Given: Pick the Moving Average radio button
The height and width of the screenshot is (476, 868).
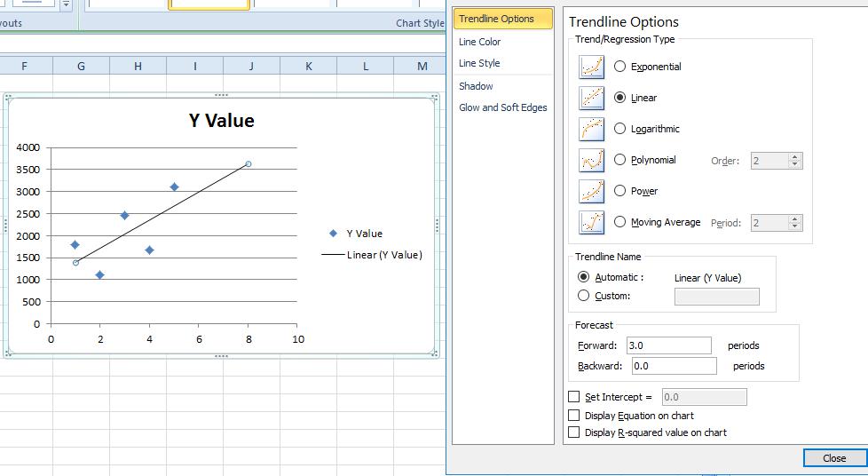Looking at the screenshot, I should pos(620,222).
